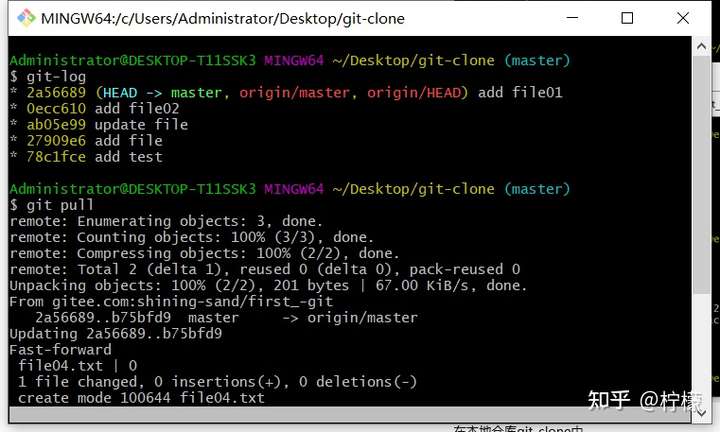720x432 pixels.
Task: Click commit line 'ab05e99 update file'
Action: coord(98,125)
